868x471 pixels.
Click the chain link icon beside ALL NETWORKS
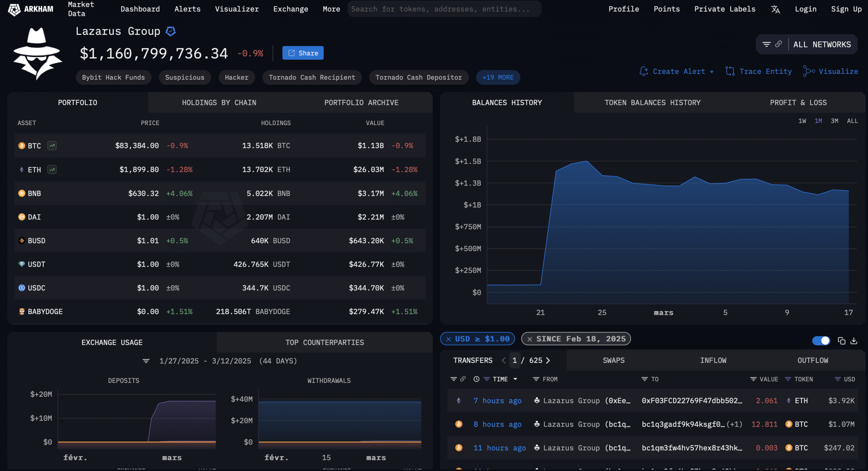(x=778, y=44)
